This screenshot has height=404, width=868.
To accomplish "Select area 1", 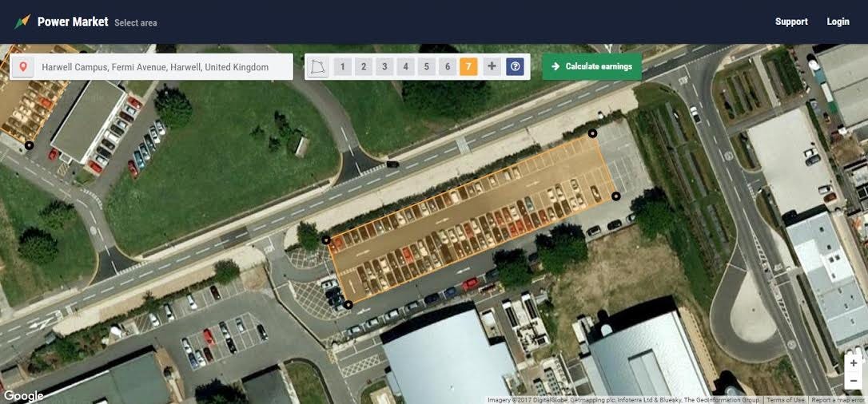I will click(343, 67).
